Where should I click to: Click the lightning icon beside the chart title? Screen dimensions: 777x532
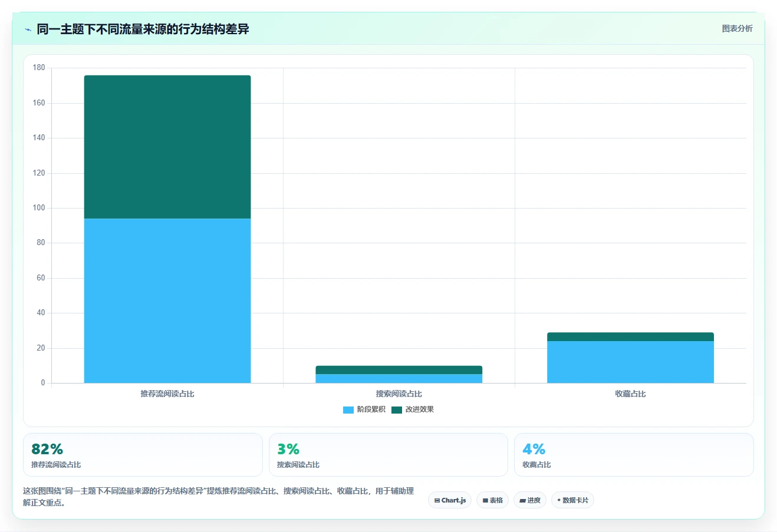point(28,29)
